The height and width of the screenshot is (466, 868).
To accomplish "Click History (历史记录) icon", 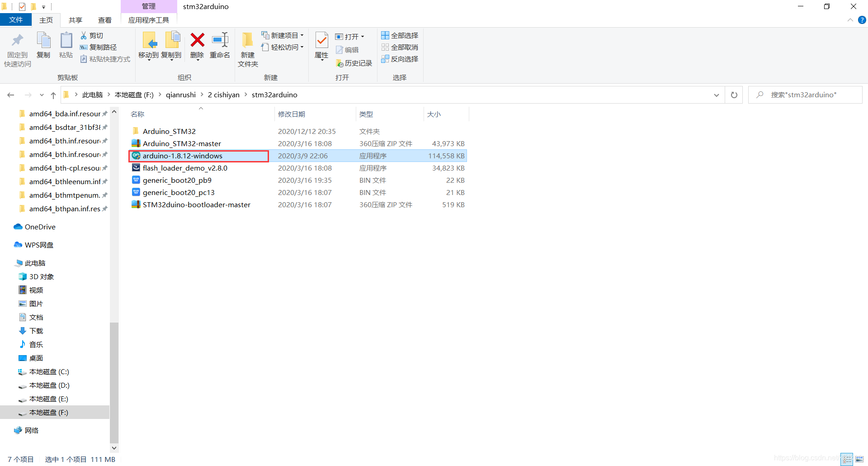I will (x=340, y=63).
